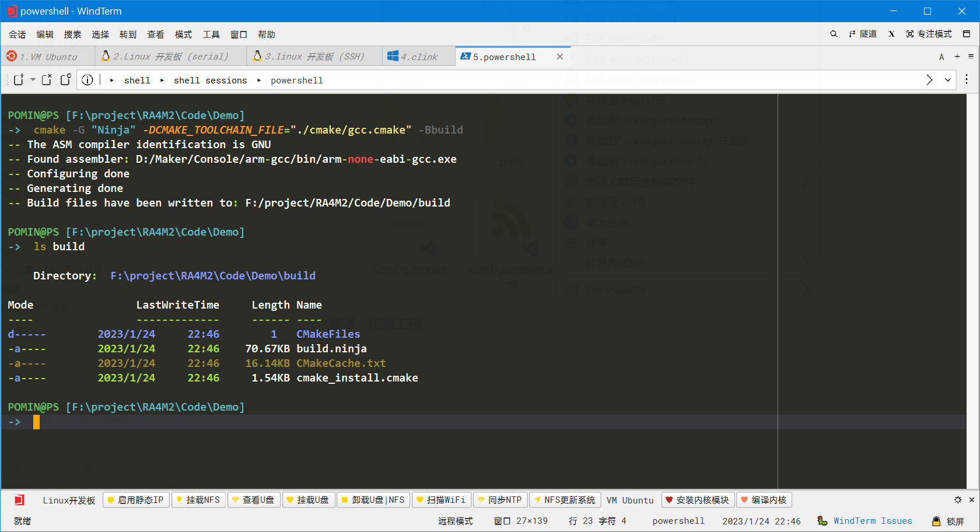Run the 挂载U盘 quick command
Screen dimensions: 980x532
[309, 500]
